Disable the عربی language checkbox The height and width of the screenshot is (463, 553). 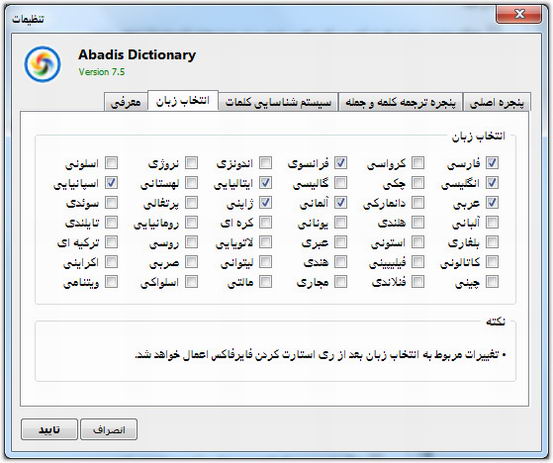[492, 202]
